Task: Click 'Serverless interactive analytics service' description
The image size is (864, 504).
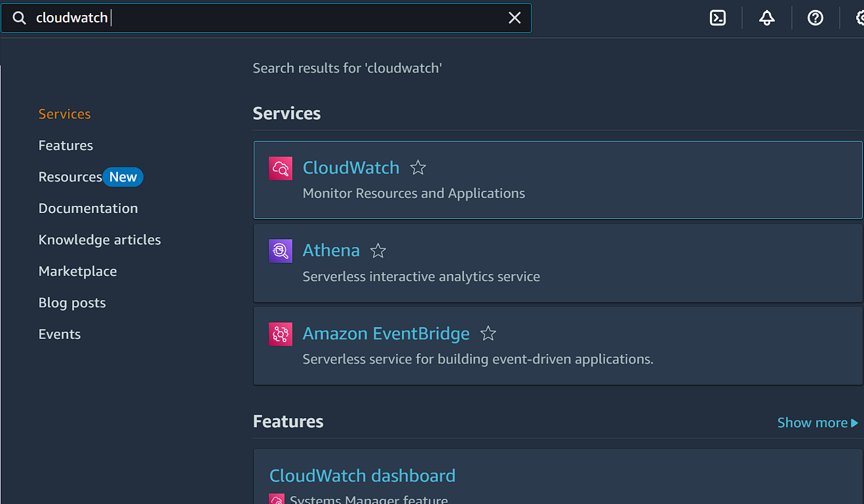Action: pos(422,277)
